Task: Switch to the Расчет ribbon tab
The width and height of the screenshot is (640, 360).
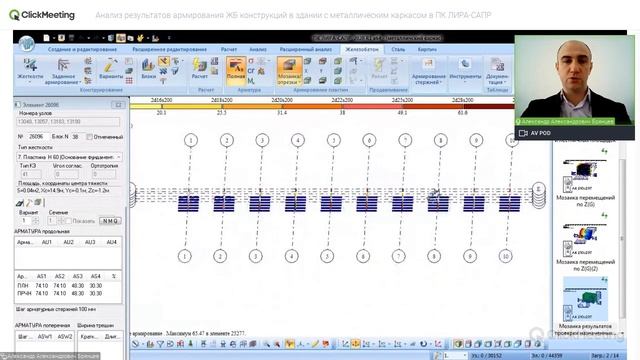Action: click(x=229, y=49)
